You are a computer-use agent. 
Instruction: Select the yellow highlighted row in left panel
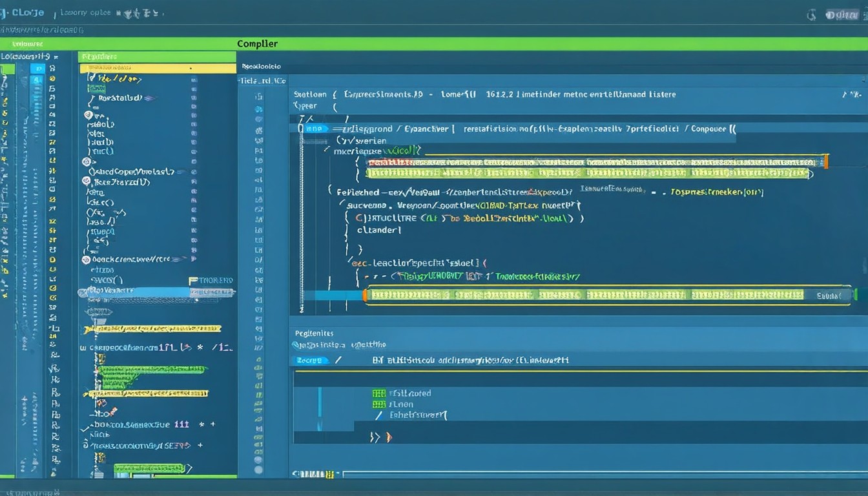pyautogui.click(x=157, y=68)
